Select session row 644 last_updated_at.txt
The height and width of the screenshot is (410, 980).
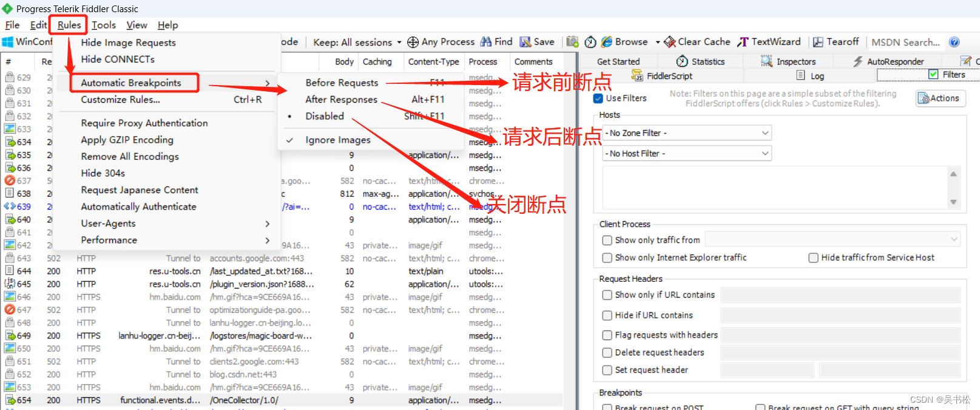point(282,271)
